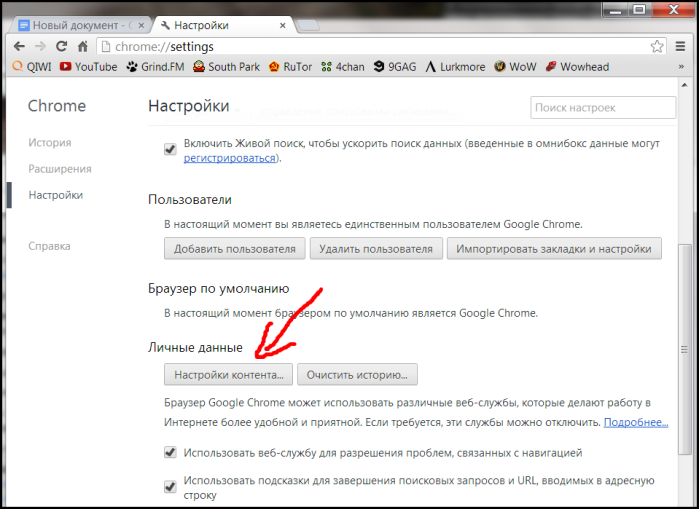
Task: Open the WoW bookmark
Action: coord(515,67)
